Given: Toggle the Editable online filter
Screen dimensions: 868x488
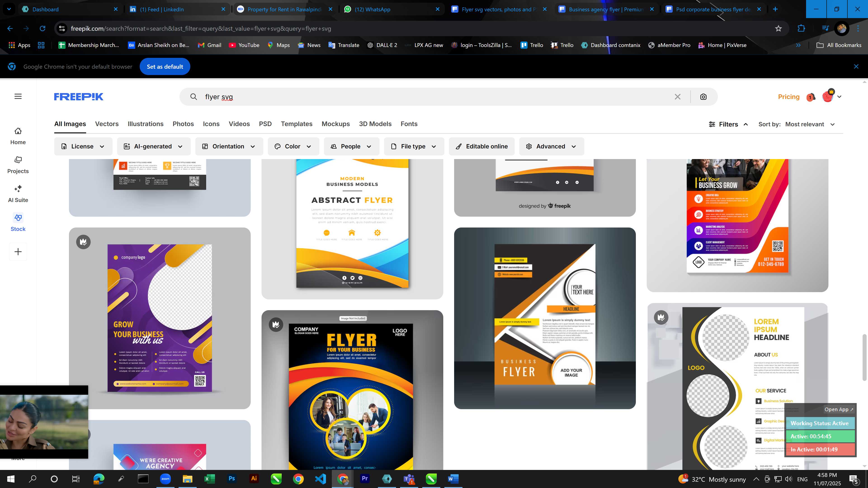Looking at the screenshot, I should 481,146.
